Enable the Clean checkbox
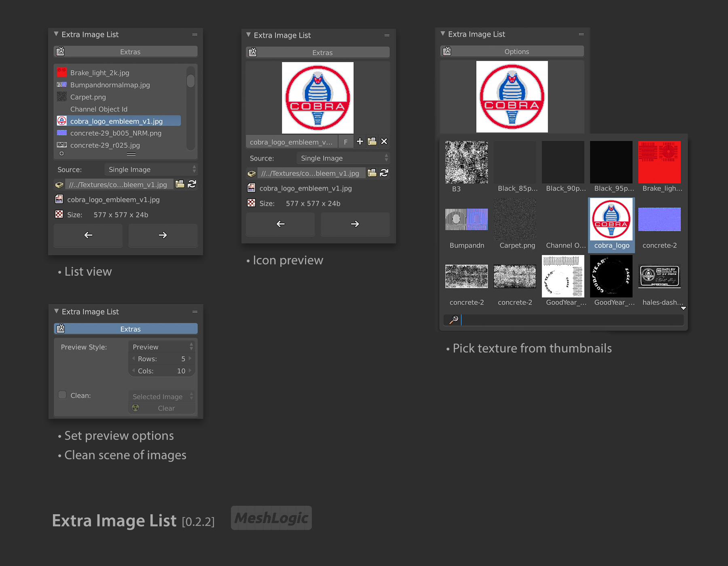Screen dimensions: 728x566 (62, 395)
